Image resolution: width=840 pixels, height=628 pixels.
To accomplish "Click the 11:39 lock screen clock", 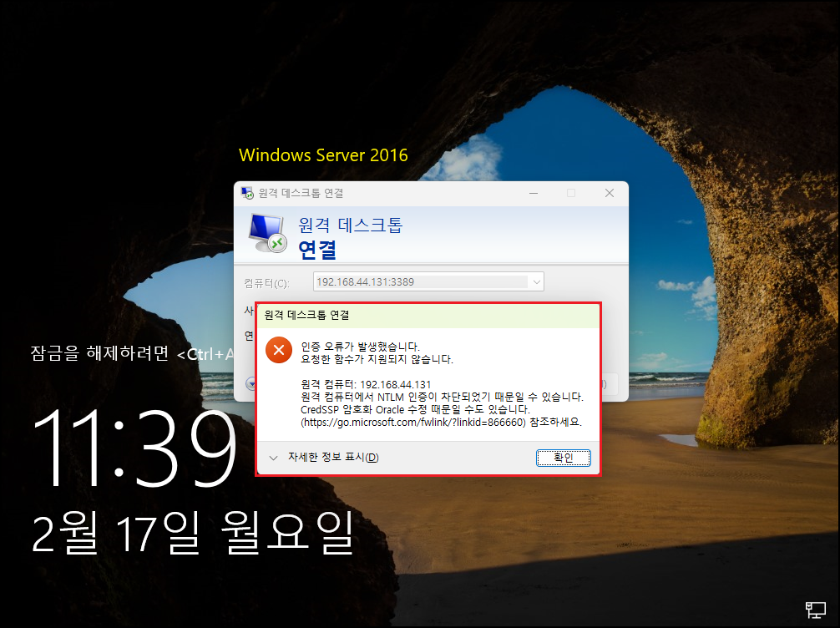I will click(x=135, y=448).
